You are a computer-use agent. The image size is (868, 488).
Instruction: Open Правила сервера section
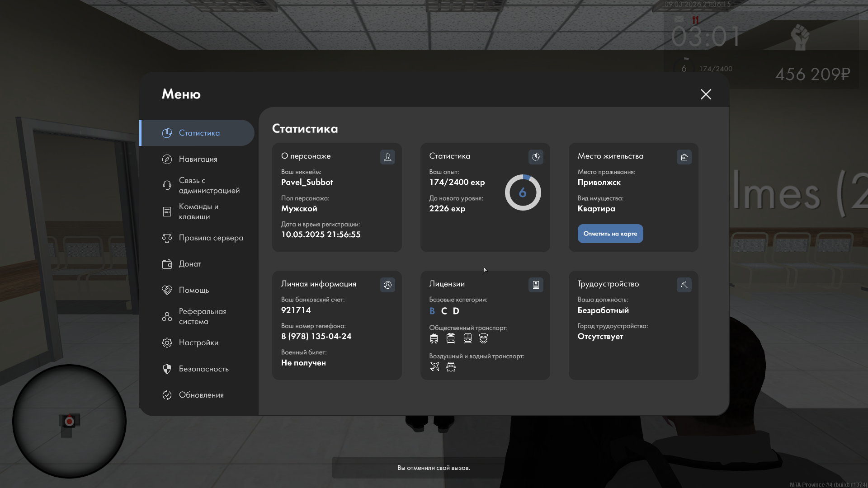(x=211, y=238)
